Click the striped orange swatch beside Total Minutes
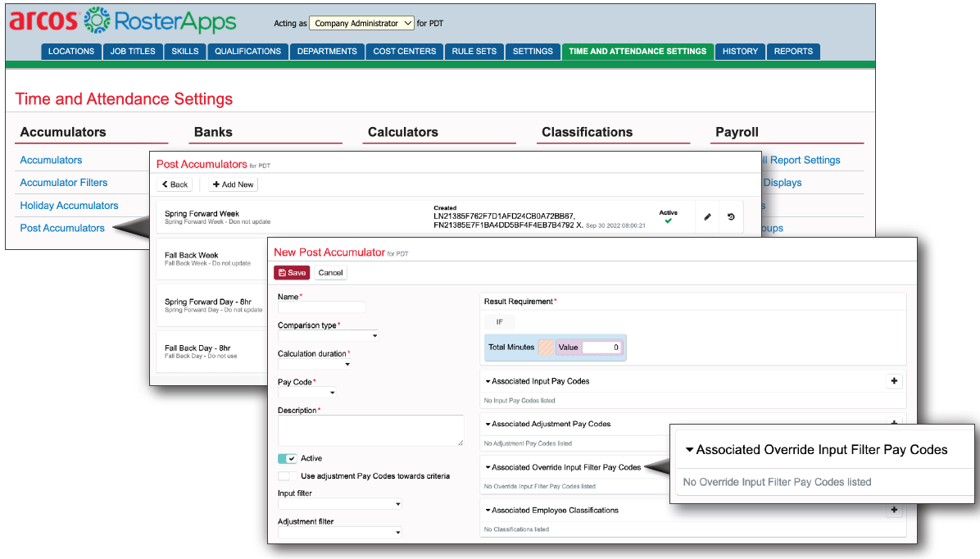Image resolution: width=980 pixels, height=559 pixels. pos(545,348)
